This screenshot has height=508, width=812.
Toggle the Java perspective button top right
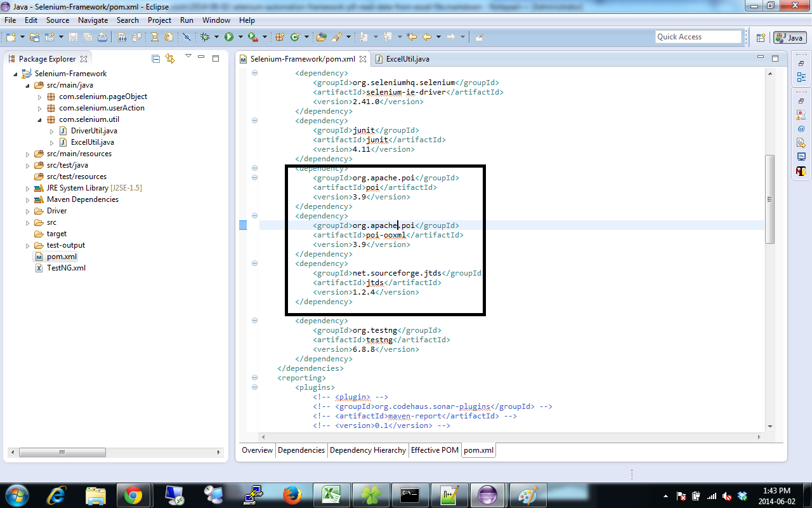click(x=789, y=37)
